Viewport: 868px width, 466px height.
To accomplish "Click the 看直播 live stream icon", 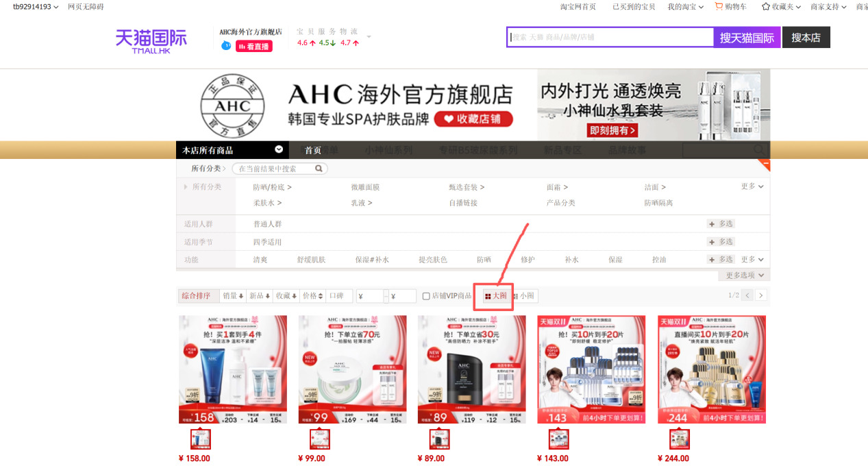I will point(253,46).
